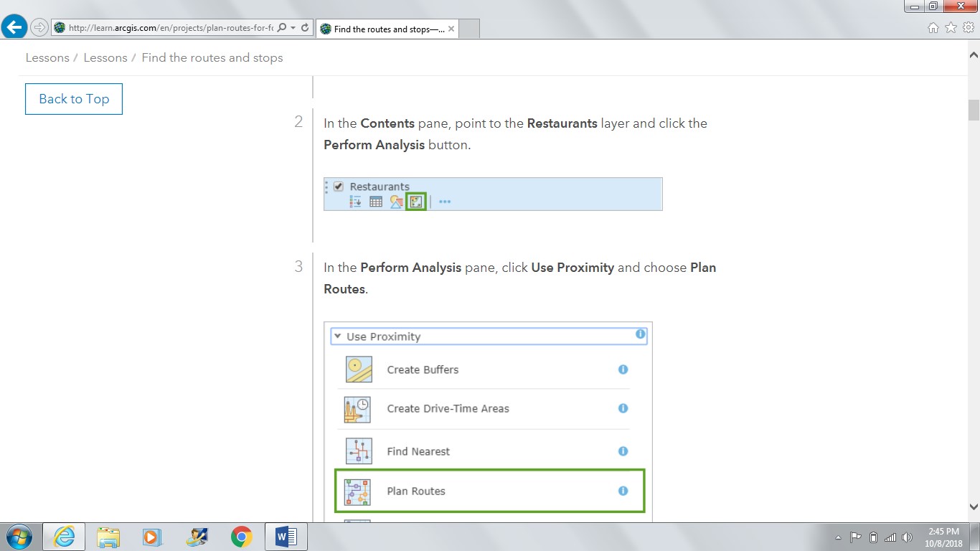Click the browser Forward arrow button
The image size is (980, 551).
tap(39, 28)
